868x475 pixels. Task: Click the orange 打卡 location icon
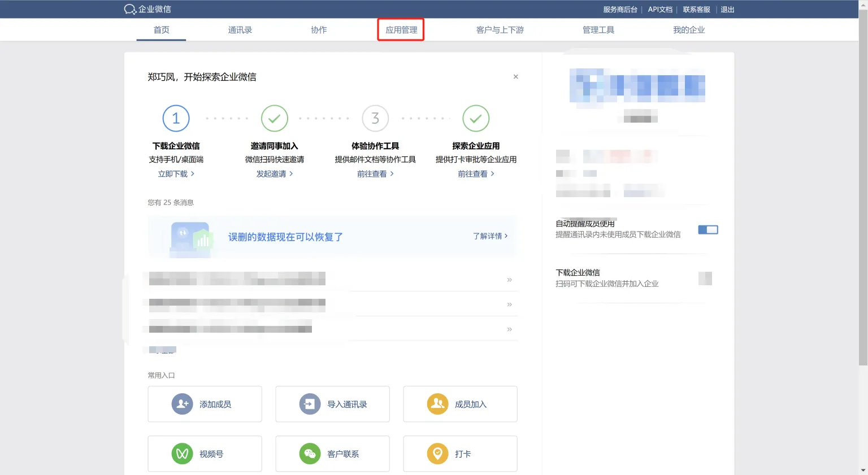(437, 454)
